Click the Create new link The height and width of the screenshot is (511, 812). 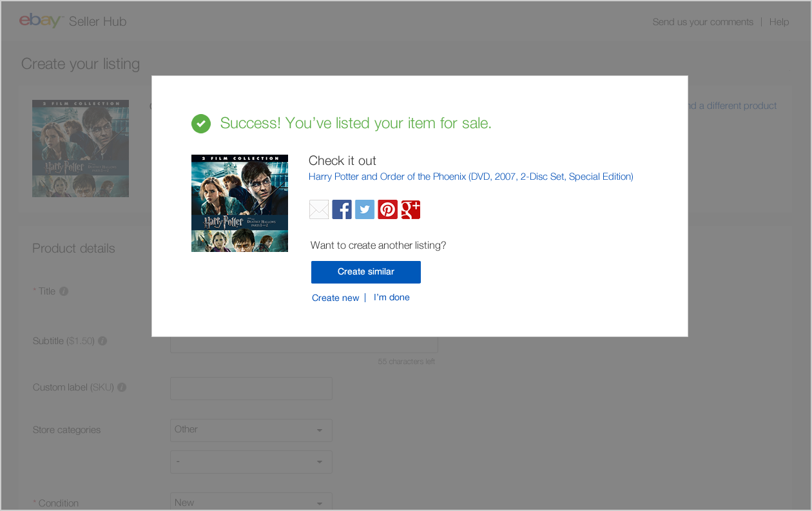336,298
